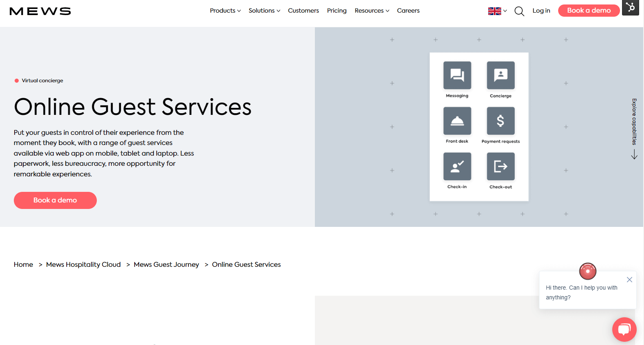Dismiss the chat greeting popup
This screenshot has width=644, height=345.
click(x=629, y=279)
